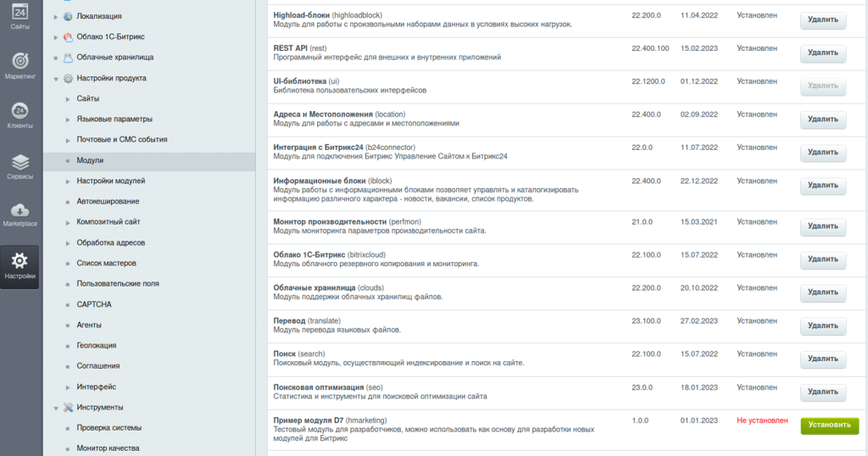Click the Highload-блоки module title

(301, 15)
